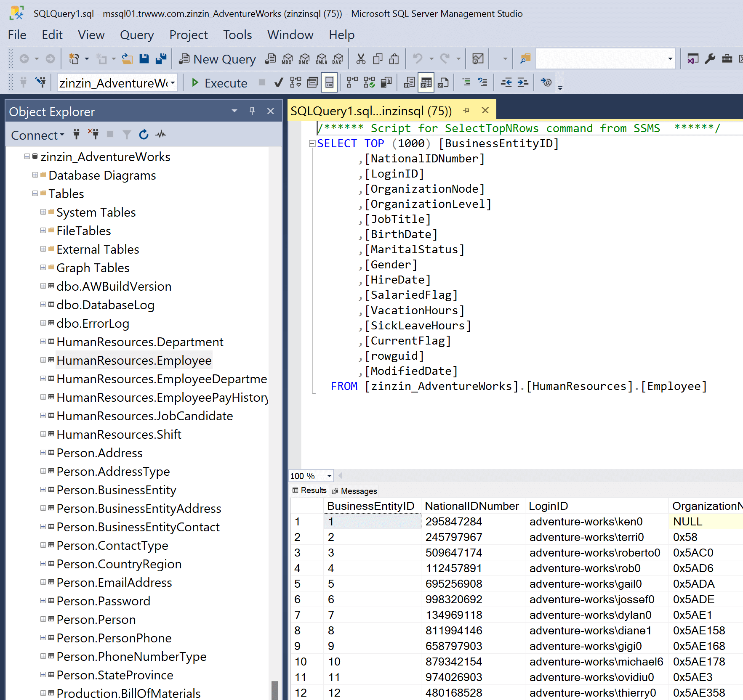Refresh the Object Explorer tree

144,135
